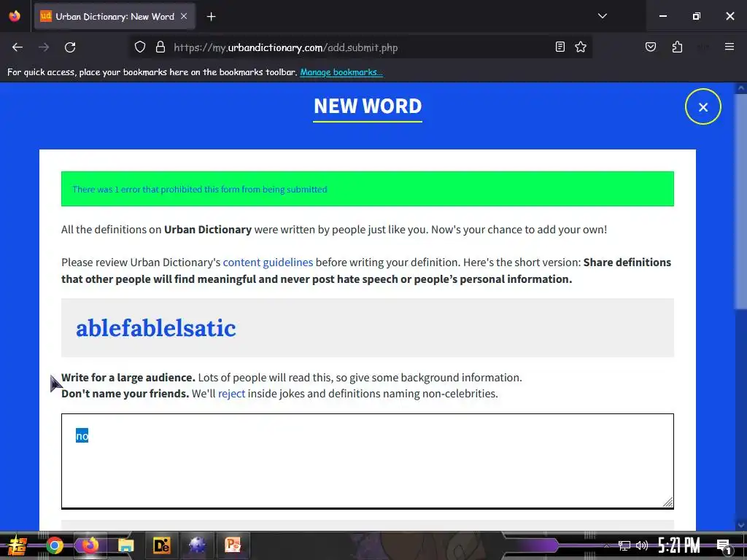Click the site security padlock icon
Viewport: 747px width, 560px height.
[x=160, y=47]
